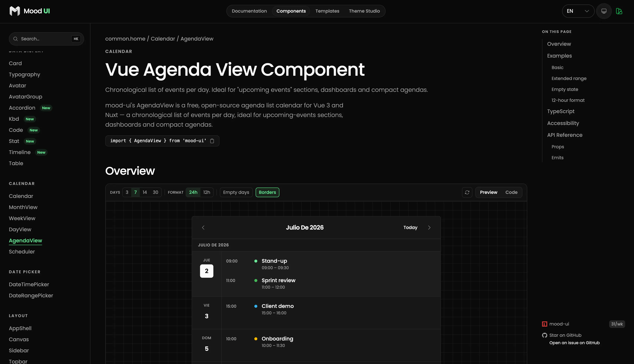This screenshot has width=634, height=364.
Task: Select the yellow dot beside Onboarding
Action: pos(256,339)
